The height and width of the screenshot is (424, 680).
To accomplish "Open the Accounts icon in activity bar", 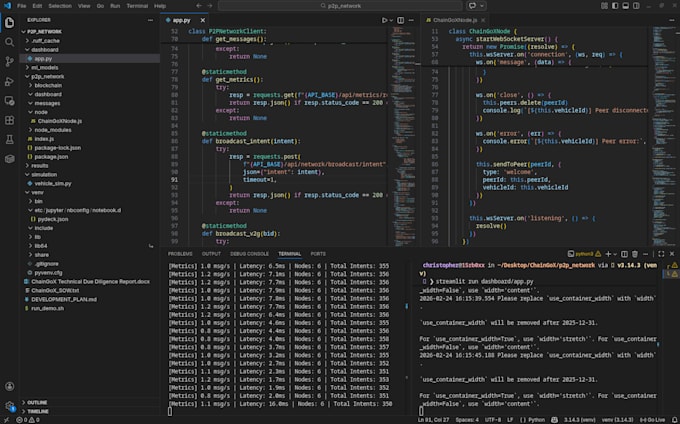I will (9, 386).
